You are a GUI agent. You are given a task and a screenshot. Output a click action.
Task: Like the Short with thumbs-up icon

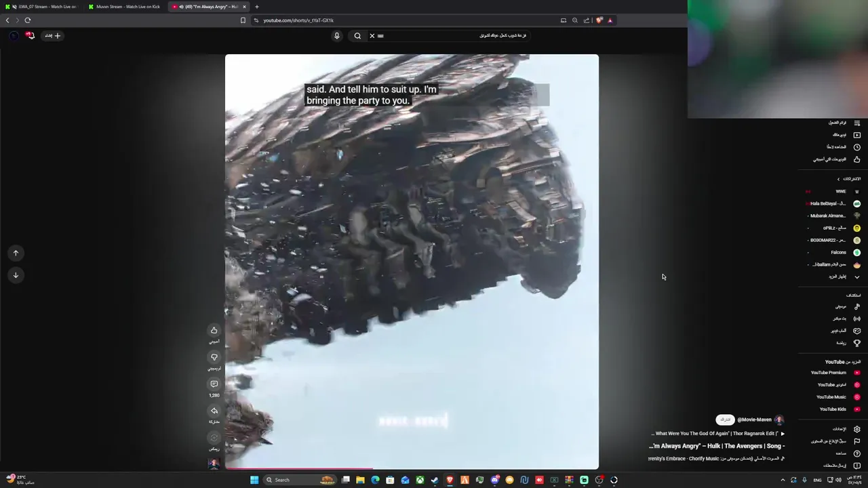pos(214,331)
